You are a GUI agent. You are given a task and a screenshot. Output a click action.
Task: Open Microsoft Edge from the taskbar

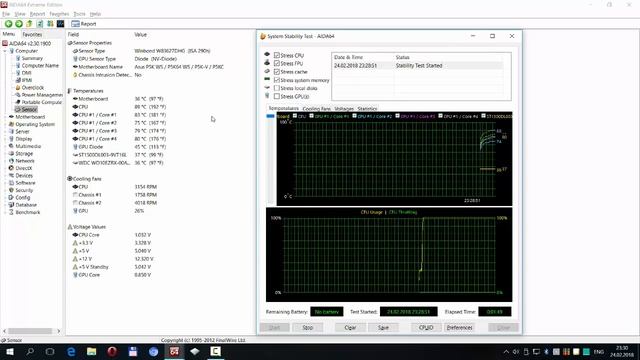click(x=71, y=351)
